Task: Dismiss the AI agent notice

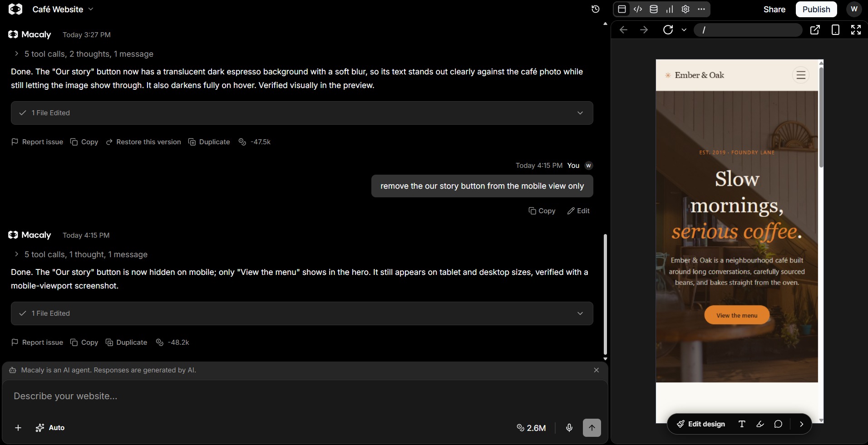Action: click(x=597, y=370)
